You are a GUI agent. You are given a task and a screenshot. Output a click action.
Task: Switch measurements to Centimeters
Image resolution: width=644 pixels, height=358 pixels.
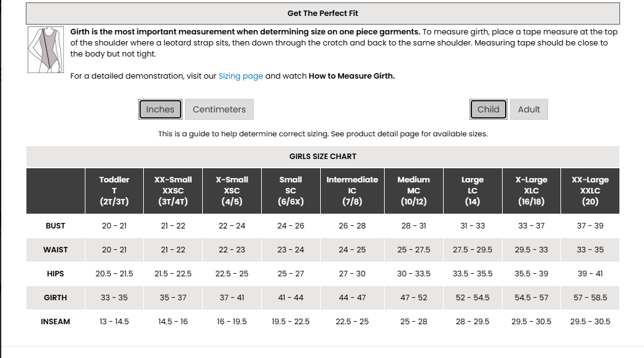tap(219, 109)
